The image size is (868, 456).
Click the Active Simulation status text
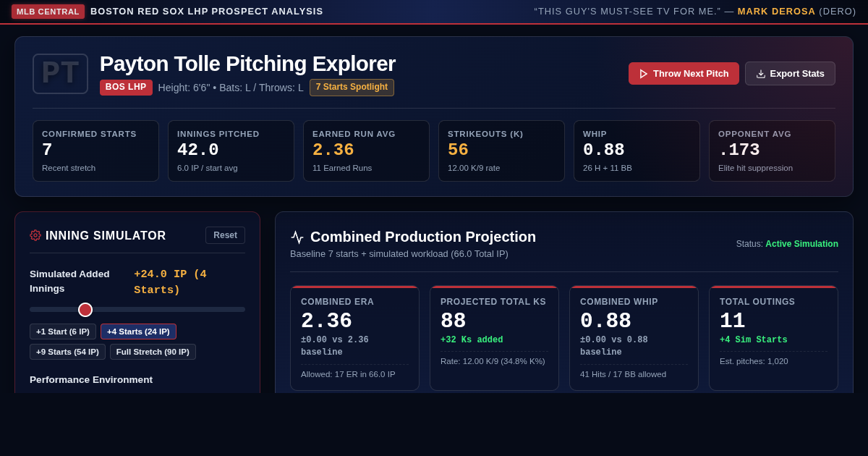click(x=801, y=244)
